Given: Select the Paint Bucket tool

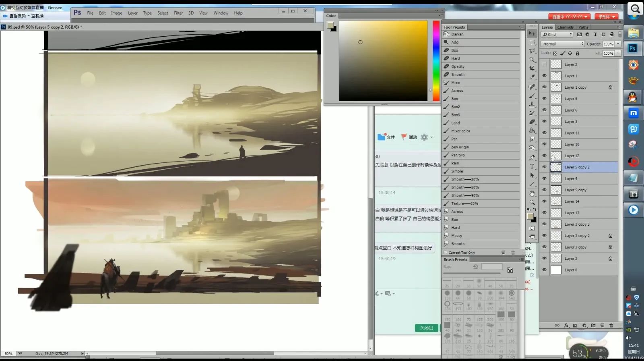Looking at the screenshot, I should pyautogui.click(x=532, y=131).
